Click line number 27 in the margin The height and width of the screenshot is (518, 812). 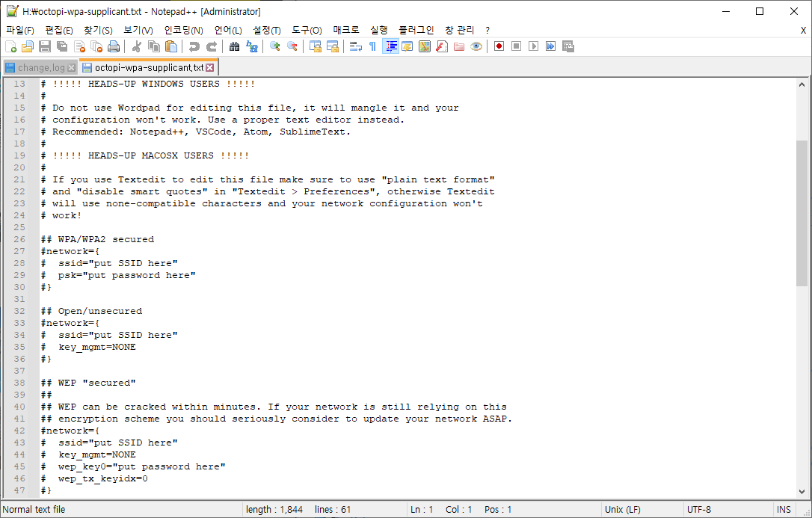pyautogui.click(x=19, y=251)
